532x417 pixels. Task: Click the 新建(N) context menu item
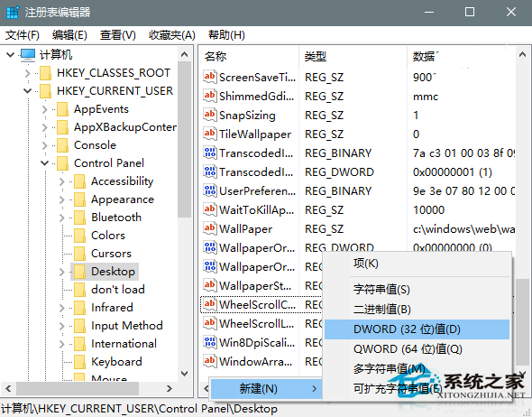coord(266,388)
